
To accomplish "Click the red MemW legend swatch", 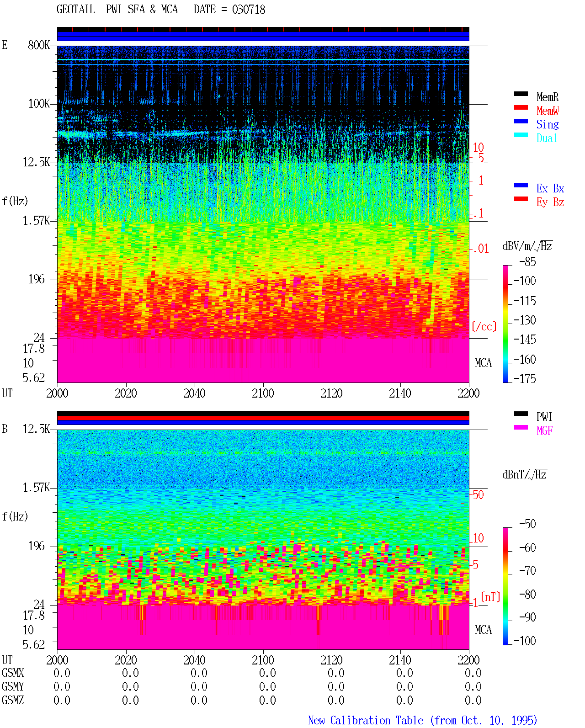I will click(521, 107).
